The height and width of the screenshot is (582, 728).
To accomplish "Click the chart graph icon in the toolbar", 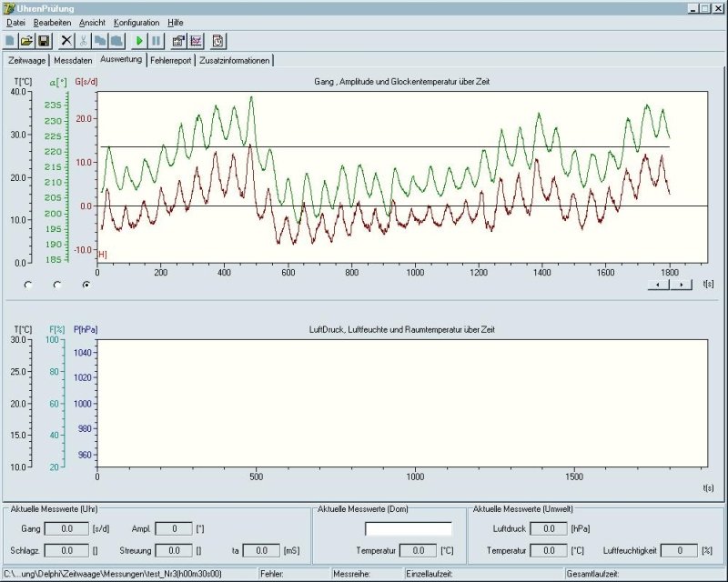I will [196, 41].
